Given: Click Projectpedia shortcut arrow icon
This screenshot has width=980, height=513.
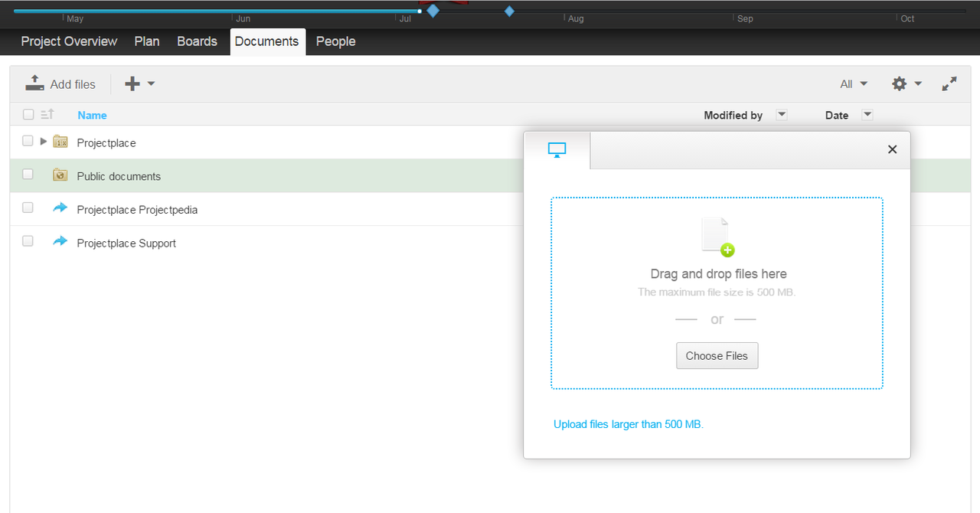Looking at the screenshot, I should (60, 207).
